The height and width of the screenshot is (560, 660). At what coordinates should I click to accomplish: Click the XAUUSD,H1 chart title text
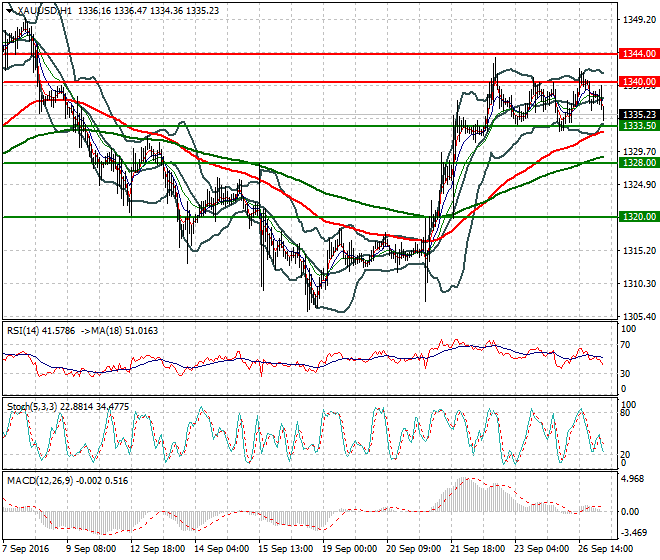44,11
